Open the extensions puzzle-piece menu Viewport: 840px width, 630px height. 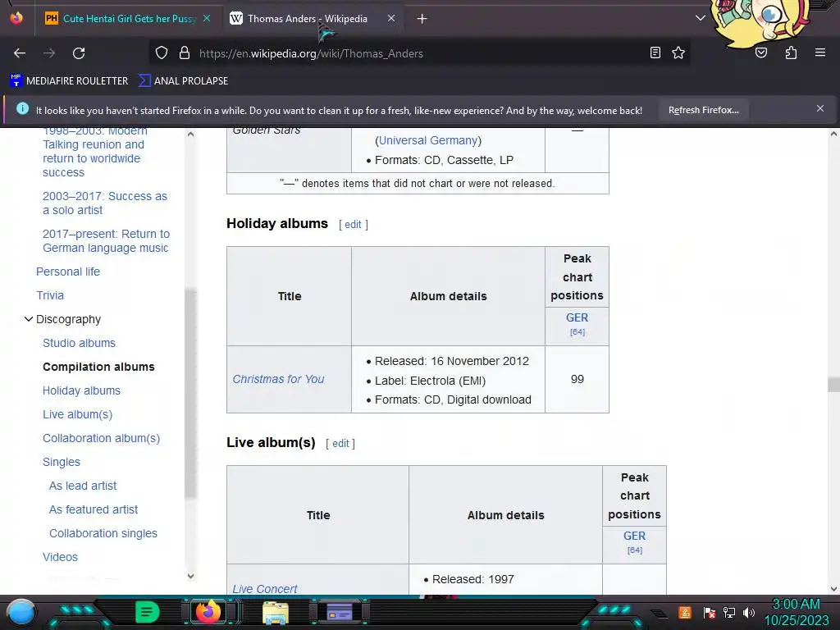[791, 52]
